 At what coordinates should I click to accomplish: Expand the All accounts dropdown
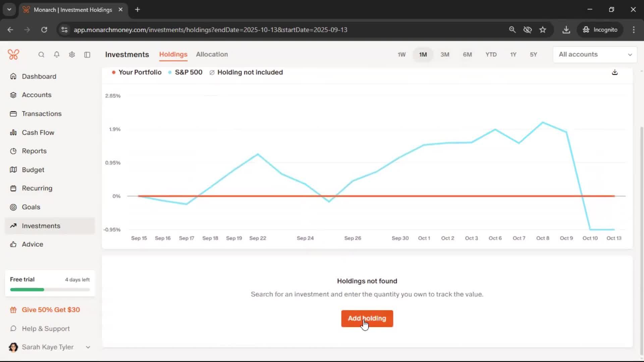pyautogui.click(x=595, y=55)
